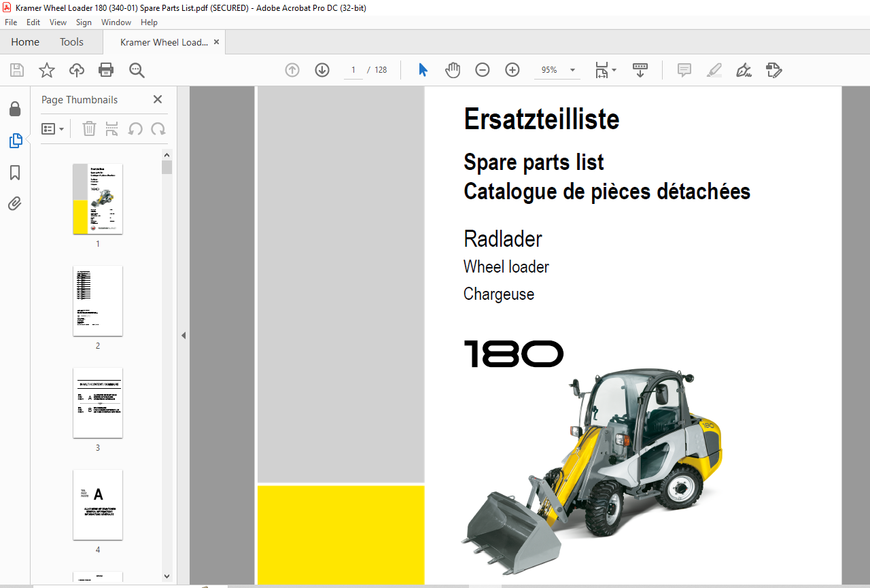Activate the Hand pan tool

click(x=453, y=70)
